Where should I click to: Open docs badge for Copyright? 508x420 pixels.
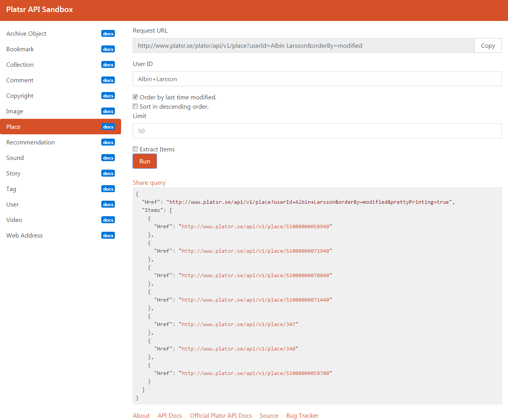pos(108,96)
